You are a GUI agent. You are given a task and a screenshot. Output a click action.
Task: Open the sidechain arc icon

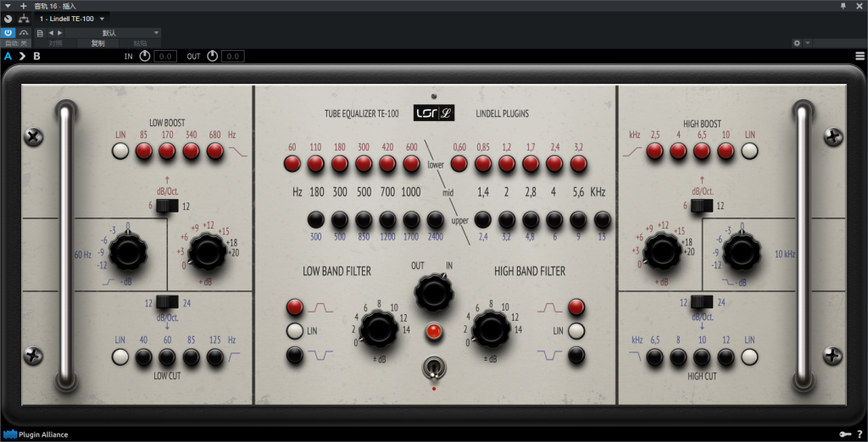(x=24, y=33)
